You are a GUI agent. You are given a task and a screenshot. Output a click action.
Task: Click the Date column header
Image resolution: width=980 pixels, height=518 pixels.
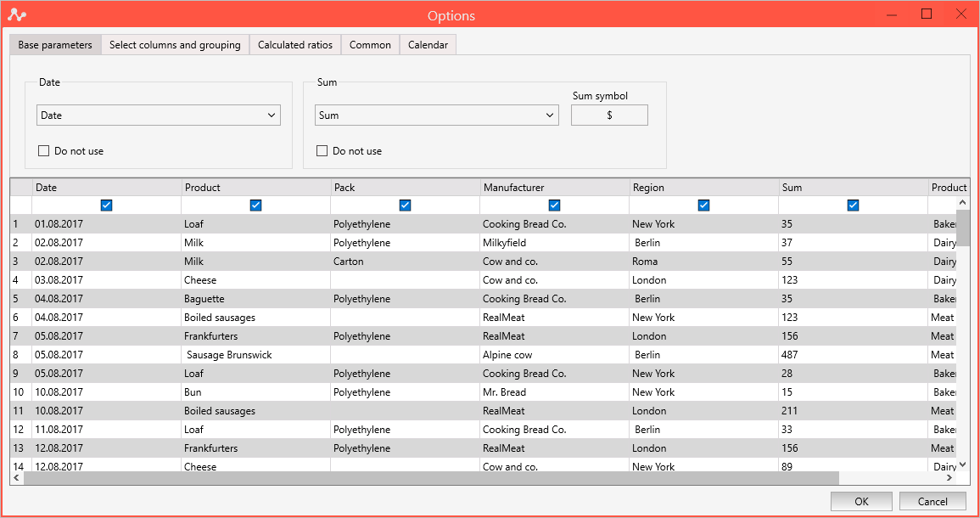click(107, 187)
